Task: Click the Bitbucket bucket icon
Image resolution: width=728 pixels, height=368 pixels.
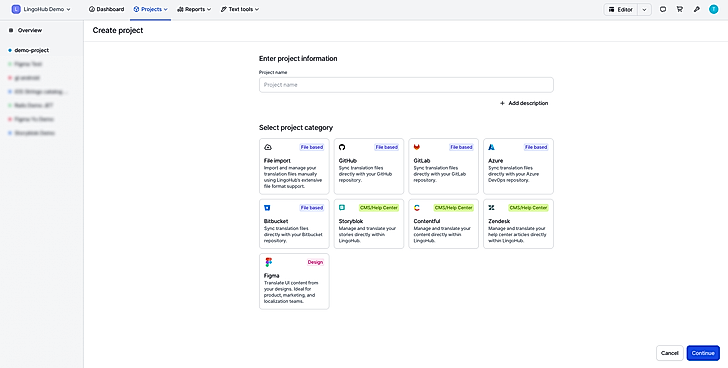Action: click(267, 208)
